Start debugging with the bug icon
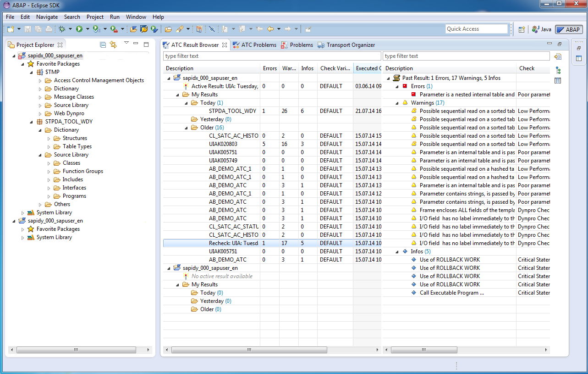588x374 pixels. 62,29
